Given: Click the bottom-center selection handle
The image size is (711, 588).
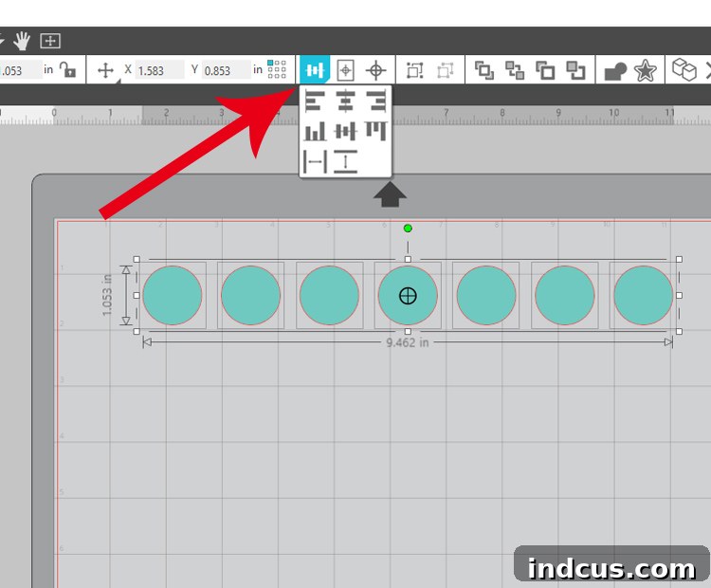Looking at the screenshot, I should (x=408, y=332).
